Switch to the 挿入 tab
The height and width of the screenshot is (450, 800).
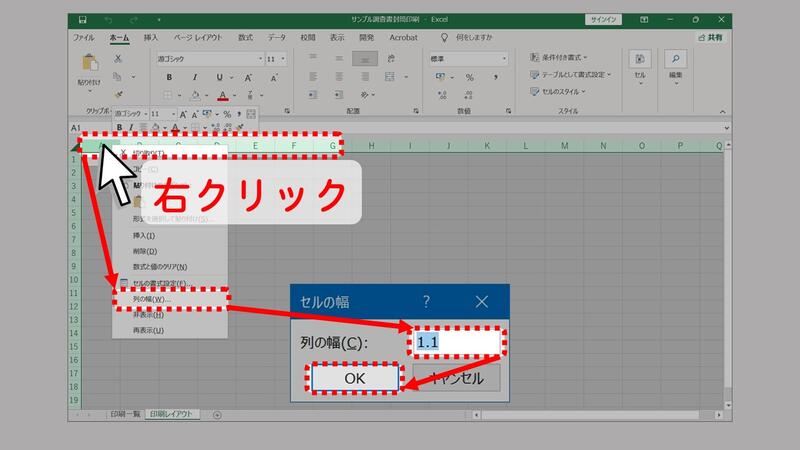[151, 38]
